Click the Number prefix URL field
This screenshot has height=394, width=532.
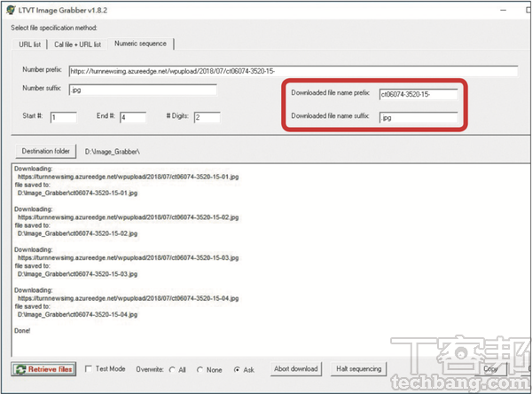pos(293,71)
